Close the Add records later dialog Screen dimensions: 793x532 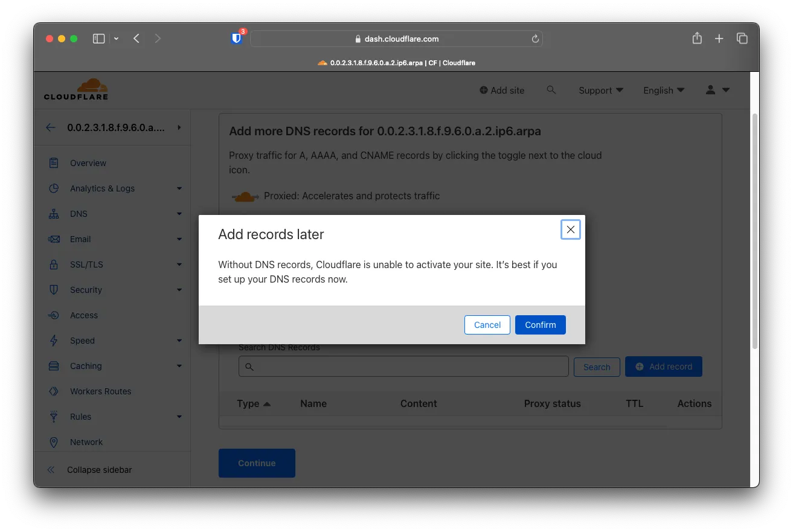[x=570, y=229]
